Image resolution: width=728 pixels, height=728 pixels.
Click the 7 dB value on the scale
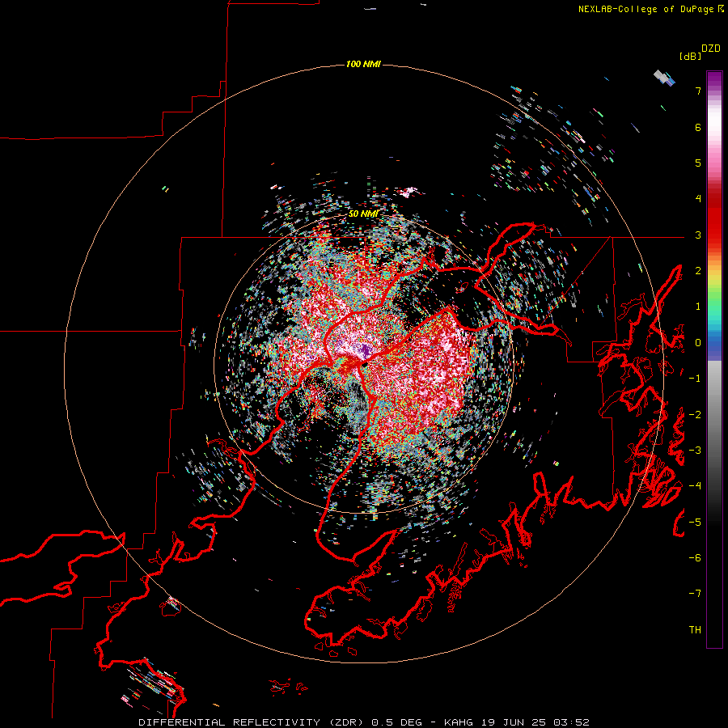coord(698,91)
